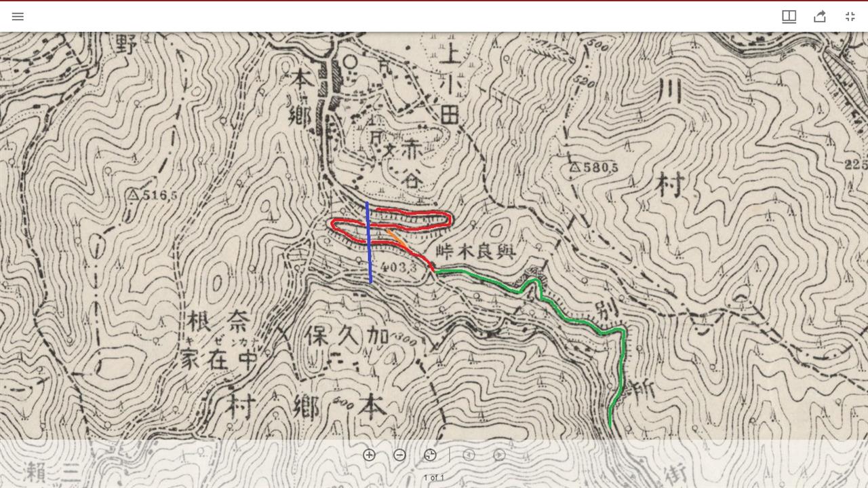Click the '1 of 1' page indicator
The image size is (868, 488).
click(434, 478)
